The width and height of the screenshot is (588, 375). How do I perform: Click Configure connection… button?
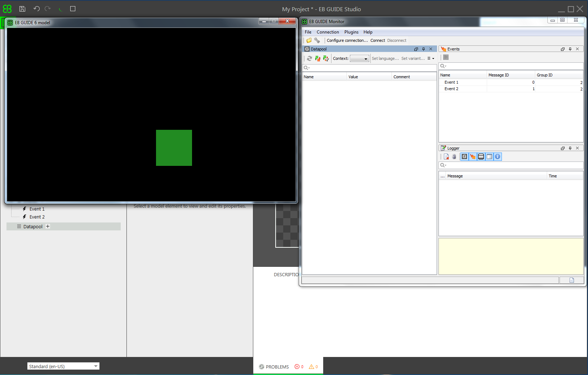[347, 40]
